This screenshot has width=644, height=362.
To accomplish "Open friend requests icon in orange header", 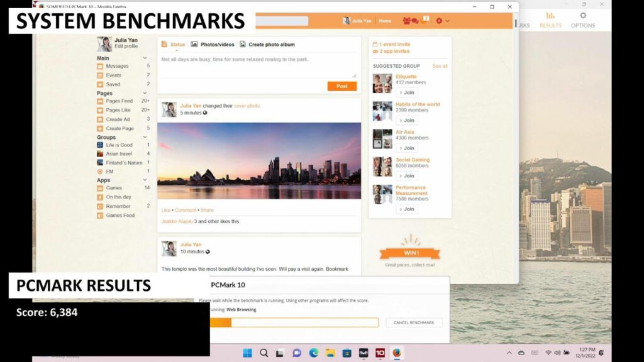I will 406,21.
